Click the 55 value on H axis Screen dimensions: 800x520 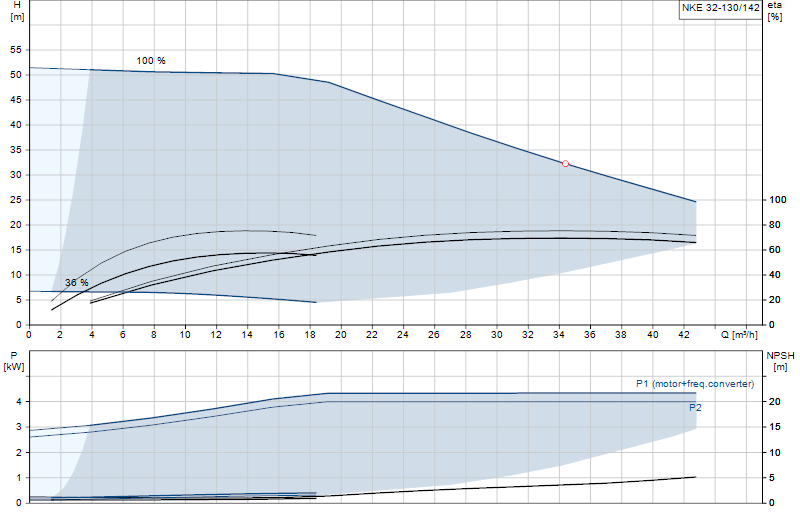pos(16,50)
